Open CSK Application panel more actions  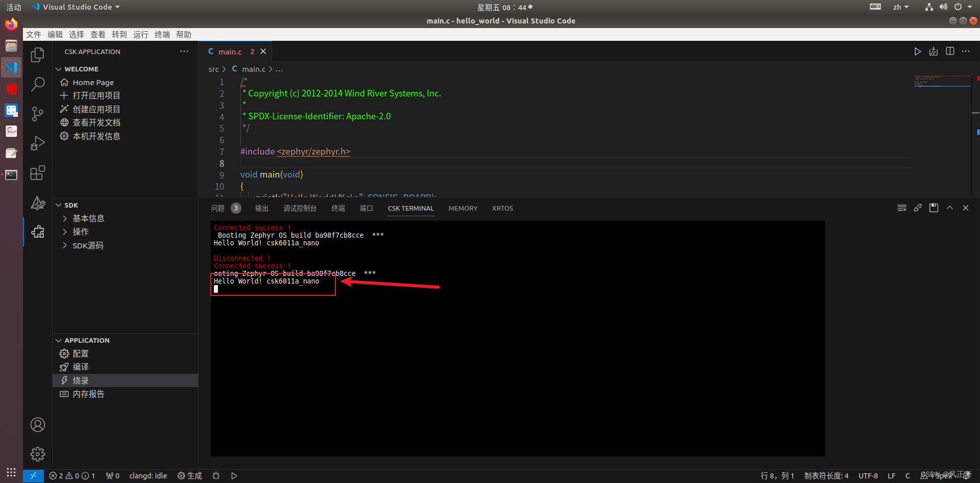click(x=184, y=52)
